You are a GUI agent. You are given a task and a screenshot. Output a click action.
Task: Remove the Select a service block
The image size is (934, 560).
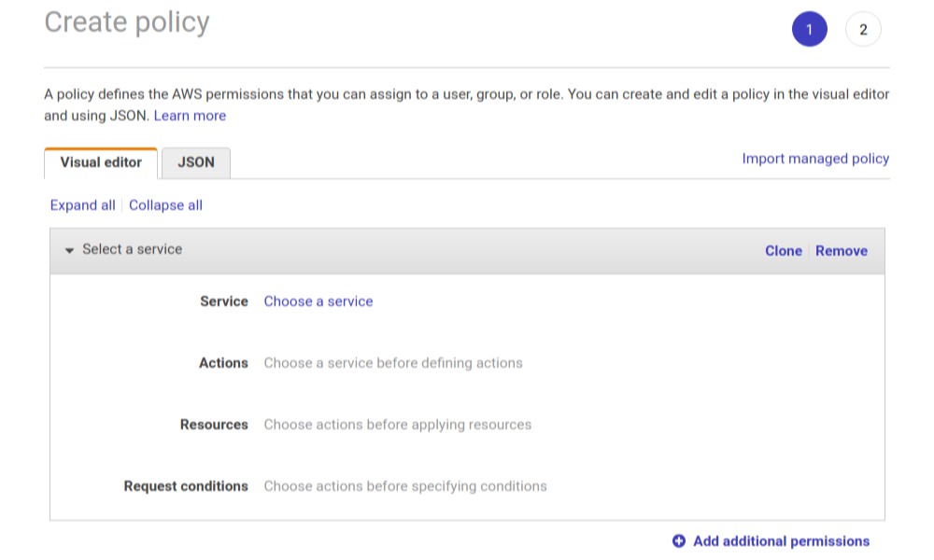click(x=841, y=251)
